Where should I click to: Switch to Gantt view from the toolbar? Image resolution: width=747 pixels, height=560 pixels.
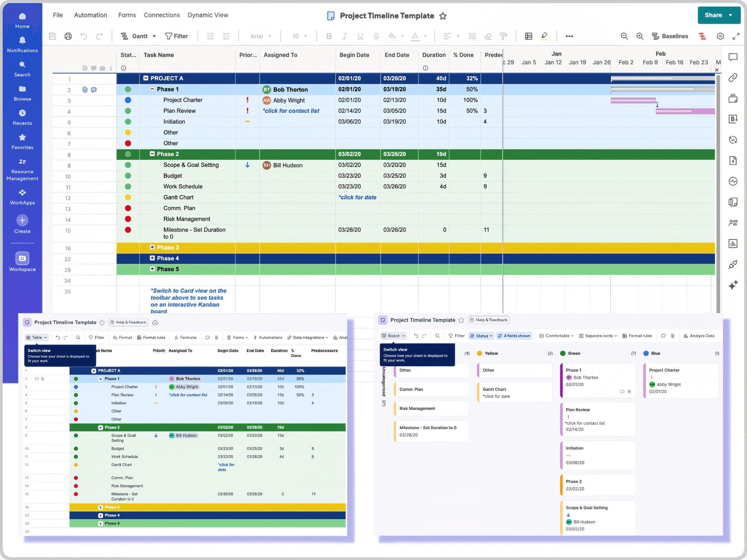click(138, 36)
